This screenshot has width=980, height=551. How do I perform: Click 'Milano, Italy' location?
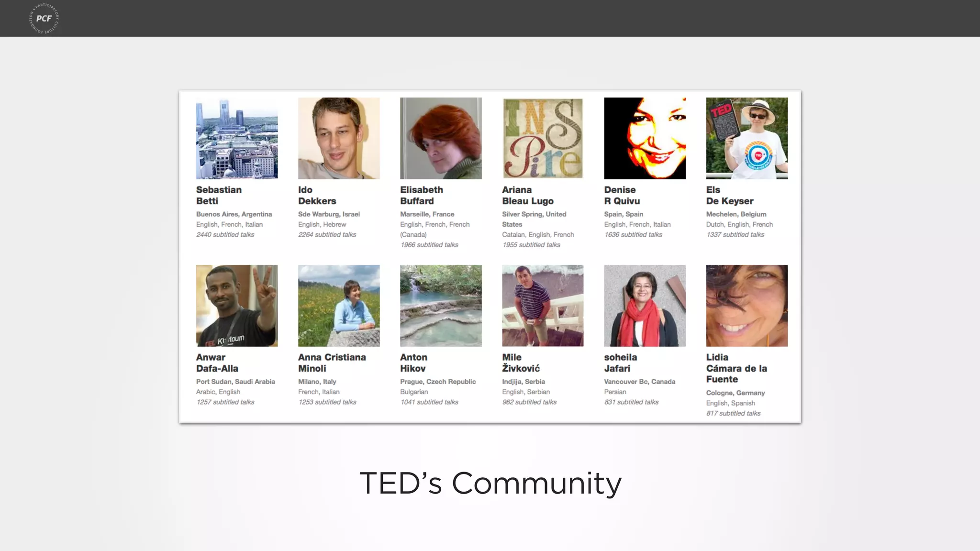click(317, 381)
